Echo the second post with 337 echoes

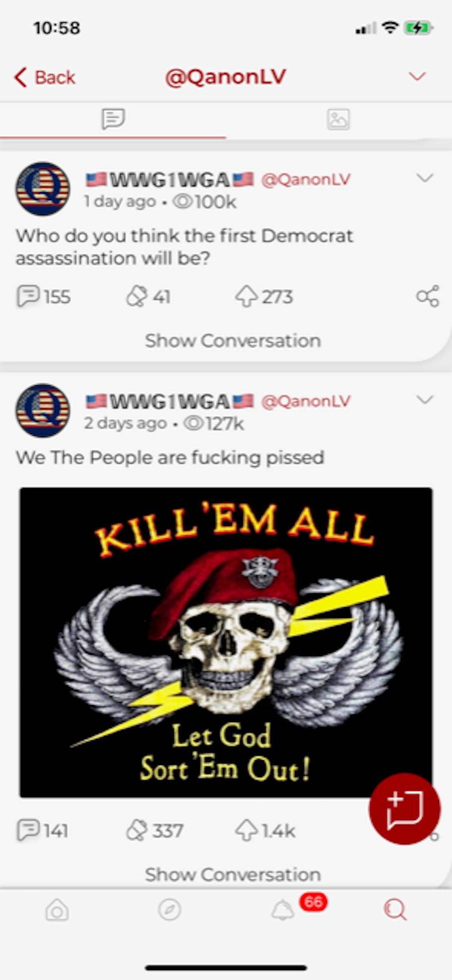155,830
